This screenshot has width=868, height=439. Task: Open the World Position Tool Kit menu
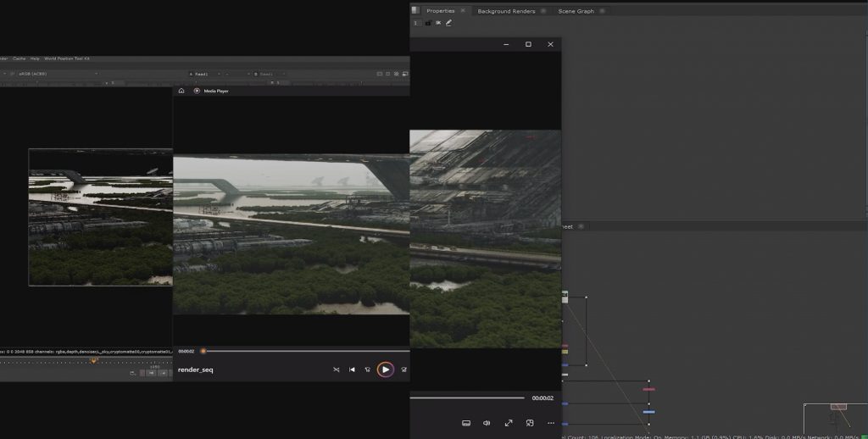tap(67, 58)
